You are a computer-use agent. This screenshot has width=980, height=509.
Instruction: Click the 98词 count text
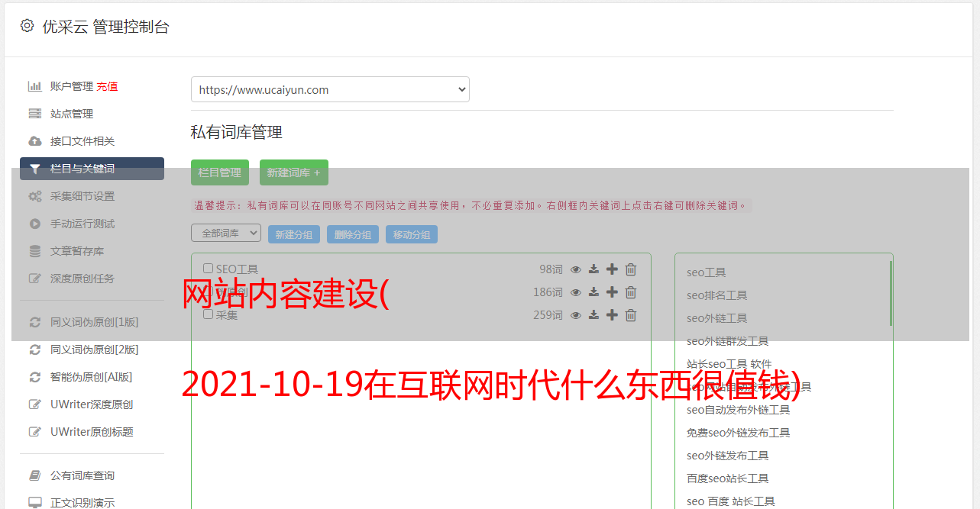[551, 269]
